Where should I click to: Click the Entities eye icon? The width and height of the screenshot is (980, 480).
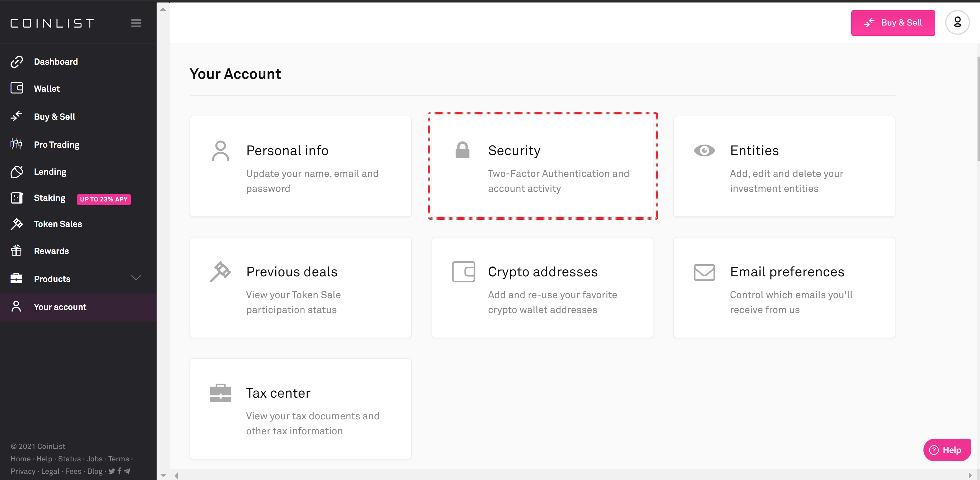click(x=704, y=151)
